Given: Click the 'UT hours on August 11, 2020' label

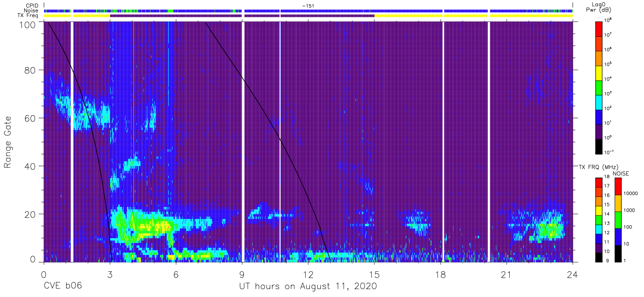Looking at the screenshot, I should [x=308, y=286].
